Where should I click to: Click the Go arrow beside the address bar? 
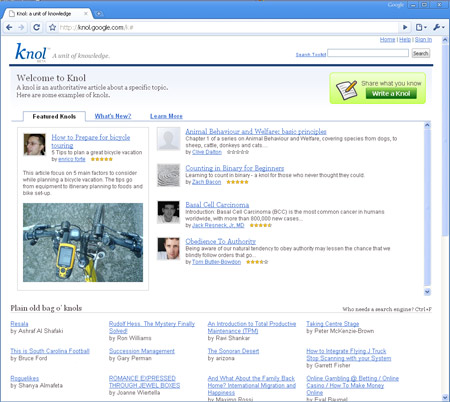[405, 27]
